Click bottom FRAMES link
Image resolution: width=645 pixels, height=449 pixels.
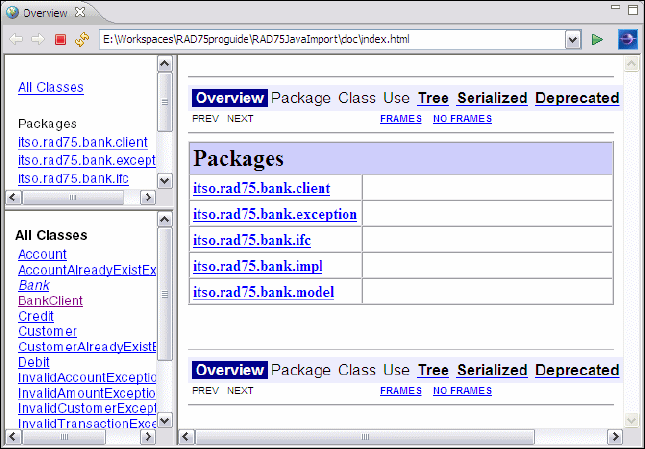401,391
